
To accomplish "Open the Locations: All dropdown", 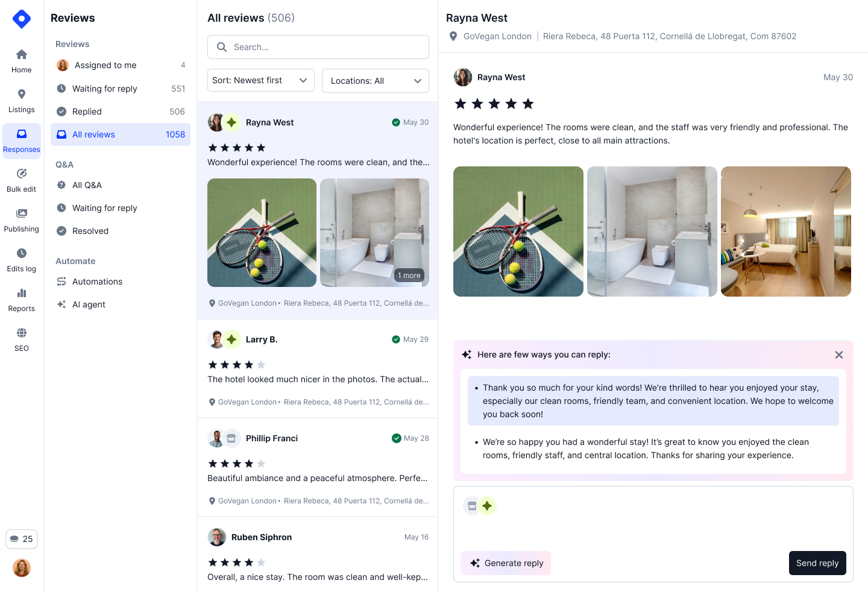I will [376, 81].
